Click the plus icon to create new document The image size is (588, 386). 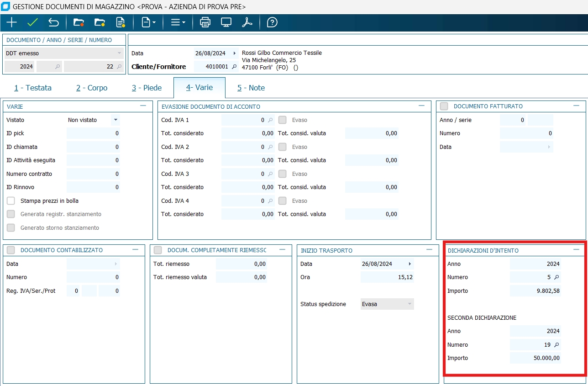coord(11,22)
